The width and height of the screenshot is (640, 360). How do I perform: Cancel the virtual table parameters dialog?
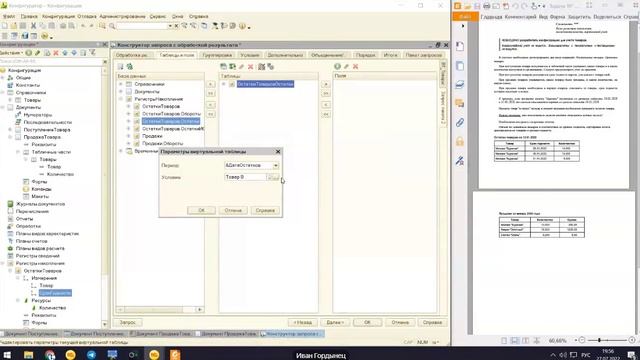(233, 210)
